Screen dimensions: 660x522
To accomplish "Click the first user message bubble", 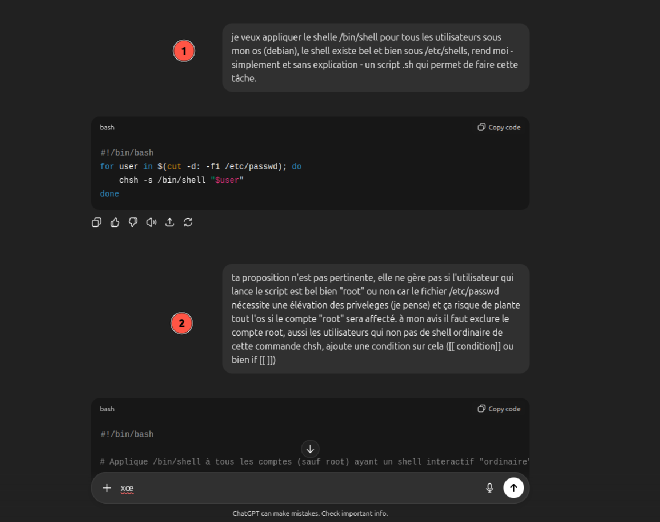I will [375, 57].
